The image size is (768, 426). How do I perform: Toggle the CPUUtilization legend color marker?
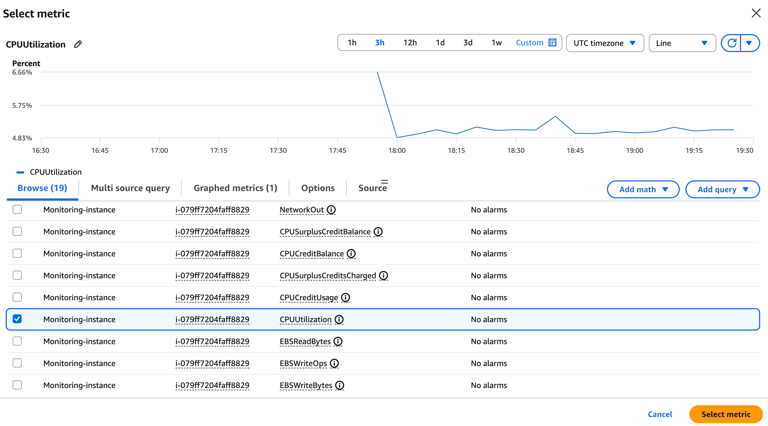[x=20, y=172]
